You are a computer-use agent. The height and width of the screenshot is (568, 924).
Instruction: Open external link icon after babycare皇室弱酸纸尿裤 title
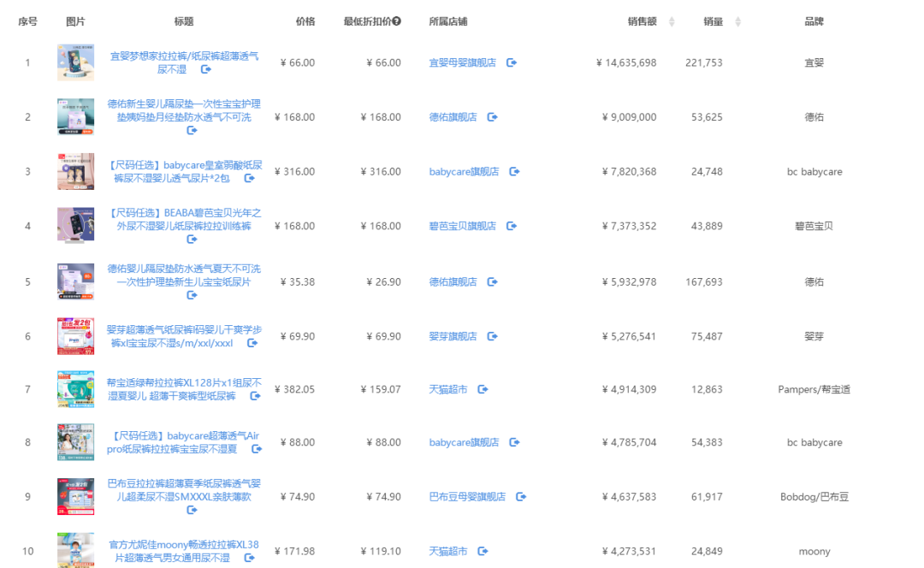[249, 178]
